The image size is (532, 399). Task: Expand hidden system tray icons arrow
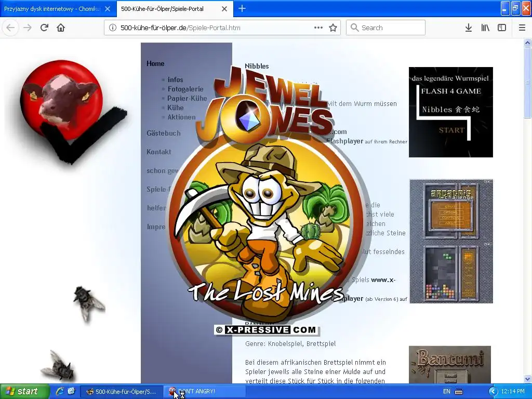(493, 392)
